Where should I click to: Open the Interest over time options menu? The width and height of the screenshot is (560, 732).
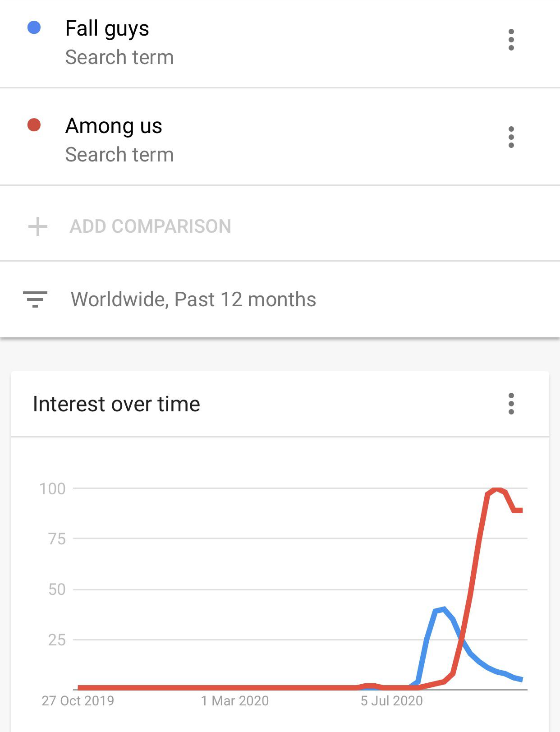point(511,405)
